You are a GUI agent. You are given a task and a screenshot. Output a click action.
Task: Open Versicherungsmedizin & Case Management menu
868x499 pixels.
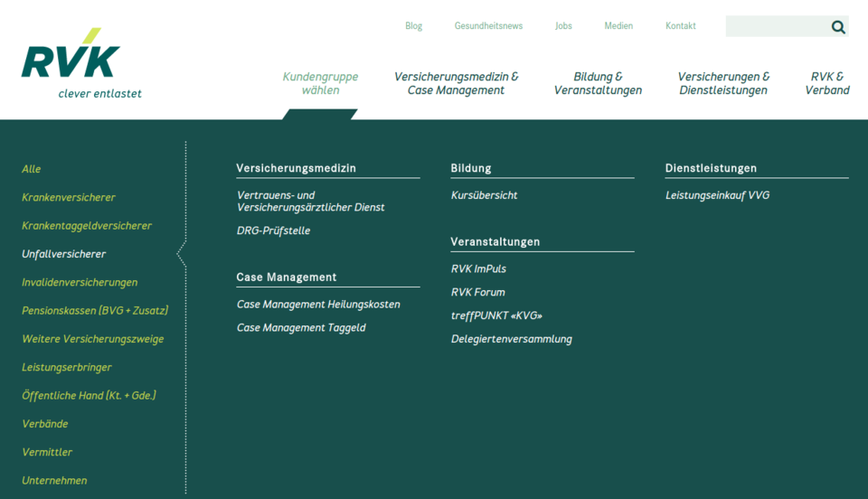coord(456,83)
